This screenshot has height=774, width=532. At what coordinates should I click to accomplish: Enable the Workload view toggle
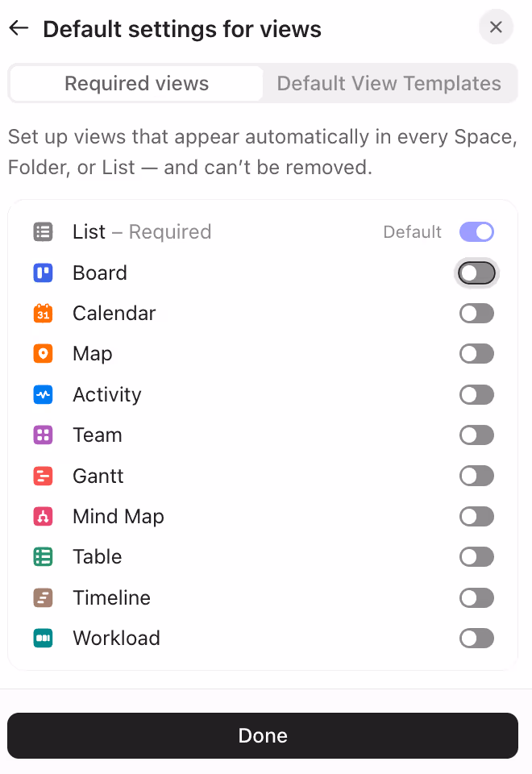tap(476, 638)
